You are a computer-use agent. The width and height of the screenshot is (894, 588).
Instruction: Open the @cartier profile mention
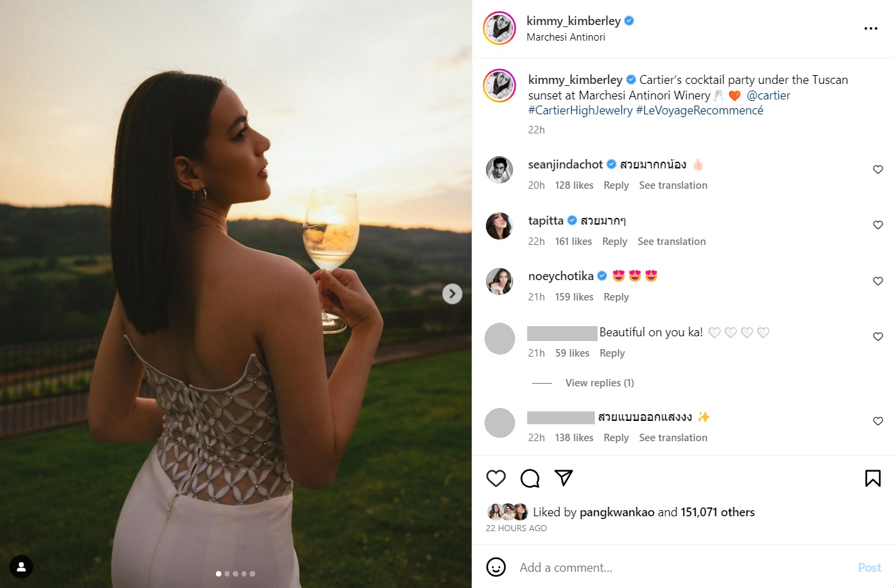768,95
